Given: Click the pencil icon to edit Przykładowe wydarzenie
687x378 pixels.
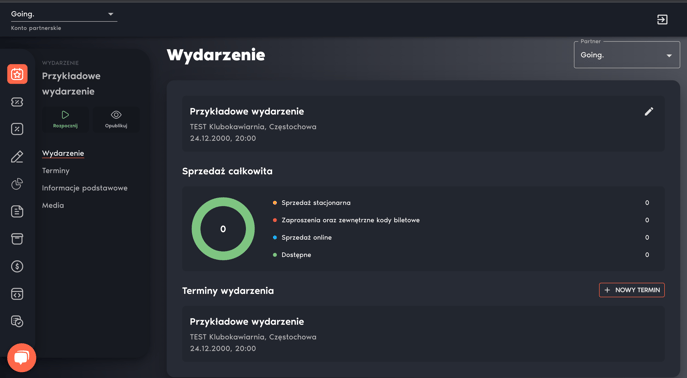Looking at the screenshot, I should (649, 112).
